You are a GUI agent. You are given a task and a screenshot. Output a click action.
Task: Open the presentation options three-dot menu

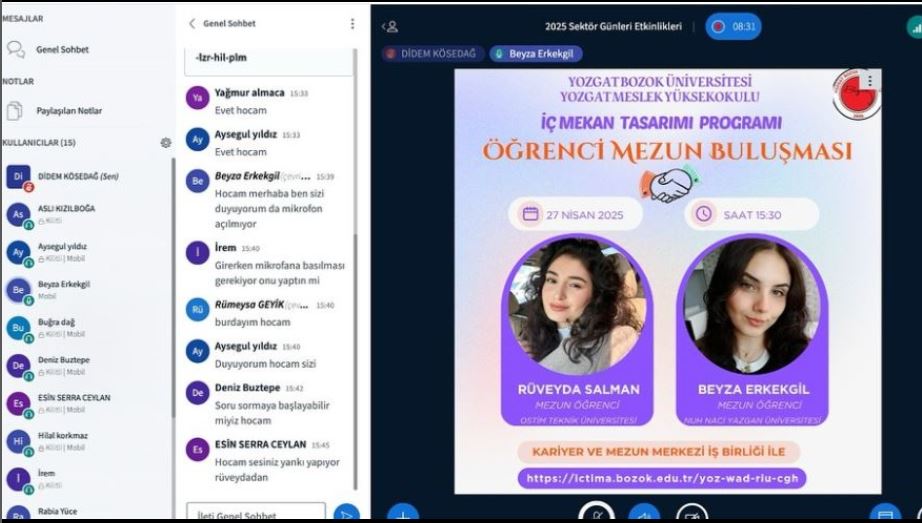[870, 79]
